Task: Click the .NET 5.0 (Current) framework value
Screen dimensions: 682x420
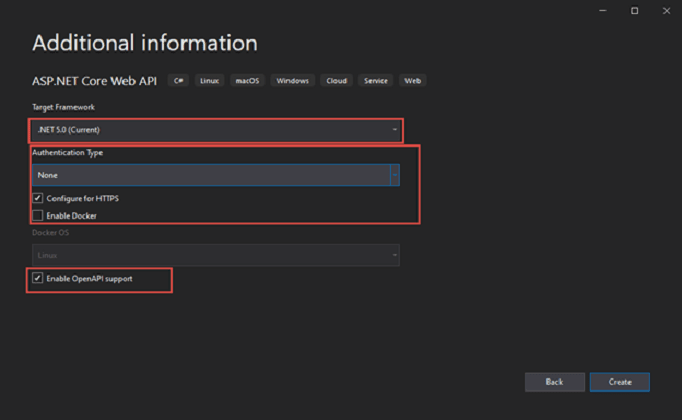Action: pyautogui.click(x=68, y=130)
